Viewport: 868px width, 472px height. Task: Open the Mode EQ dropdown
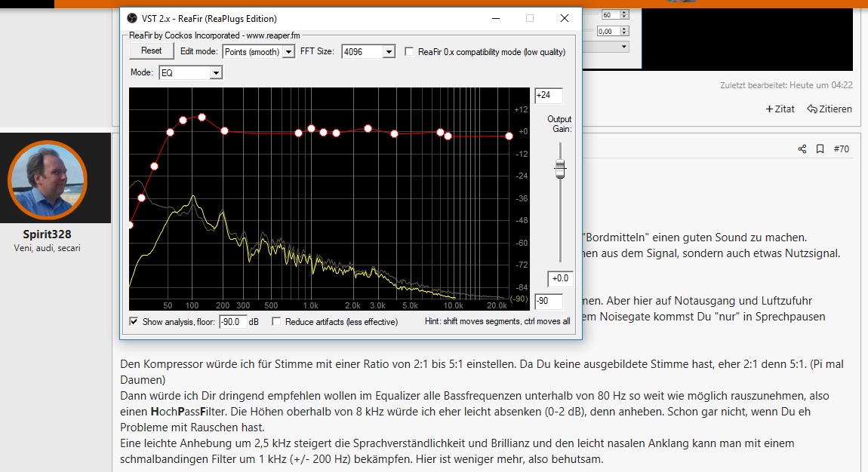(191, 72)
